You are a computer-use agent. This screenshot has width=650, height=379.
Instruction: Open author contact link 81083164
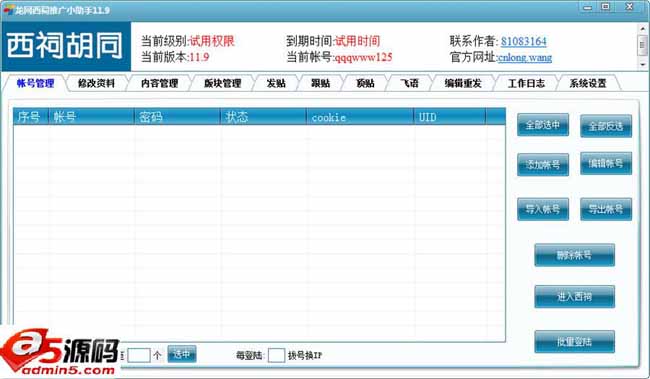pyautogui.click(x=524, y=41)
